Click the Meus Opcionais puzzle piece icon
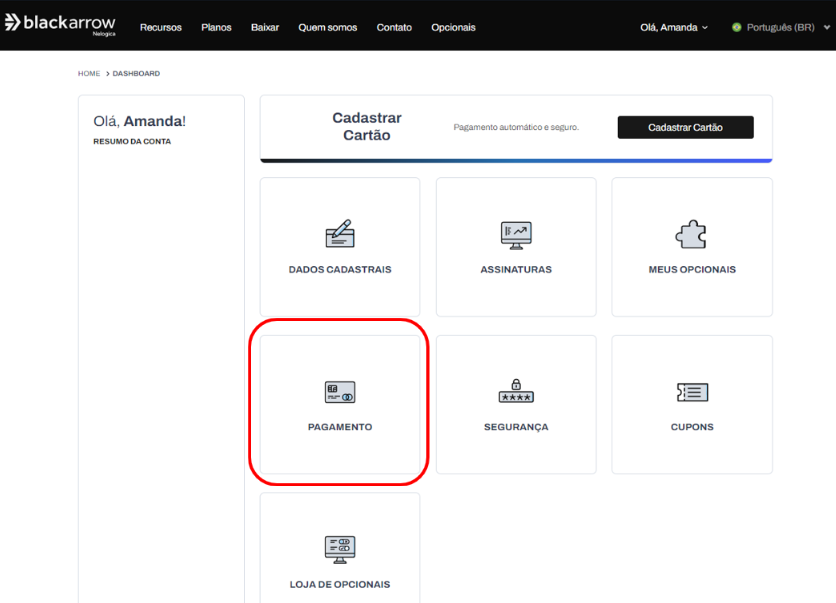 click(x=692, y=234)
